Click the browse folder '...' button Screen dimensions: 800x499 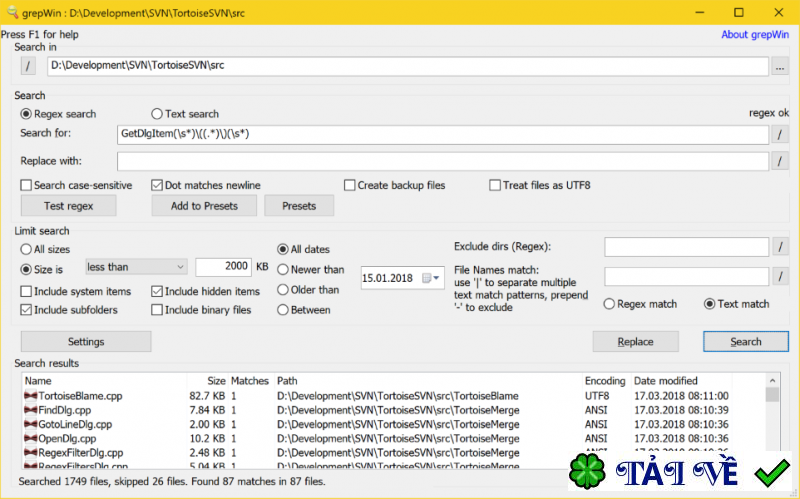point(780,66)
